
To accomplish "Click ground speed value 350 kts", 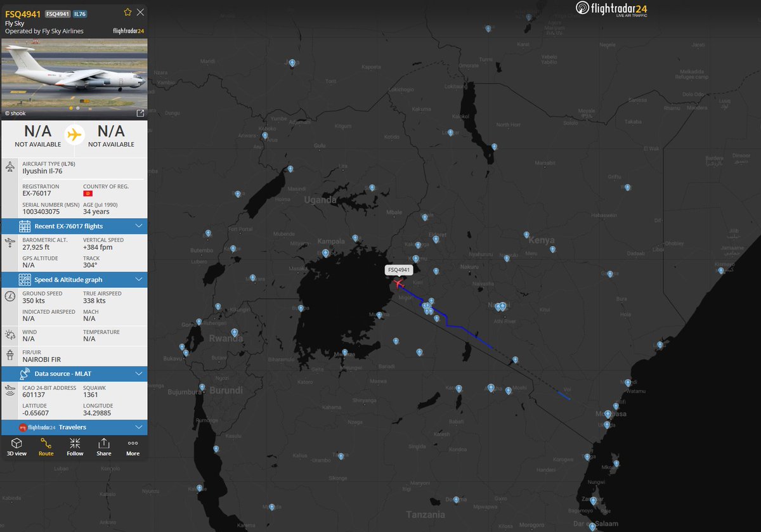I will [x=33, y=301].
